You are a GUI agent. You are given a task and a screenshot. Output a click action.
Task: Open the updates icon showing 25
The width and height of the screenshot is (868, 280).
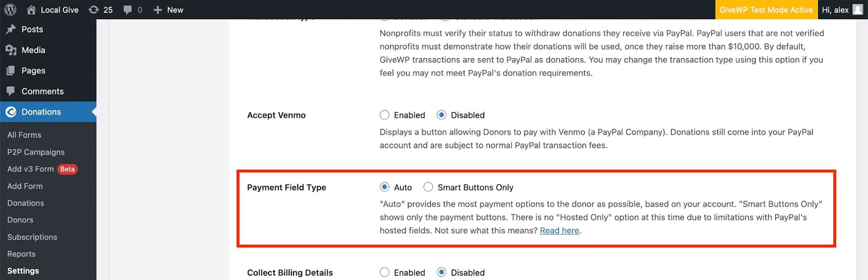[x=94, y=10]
